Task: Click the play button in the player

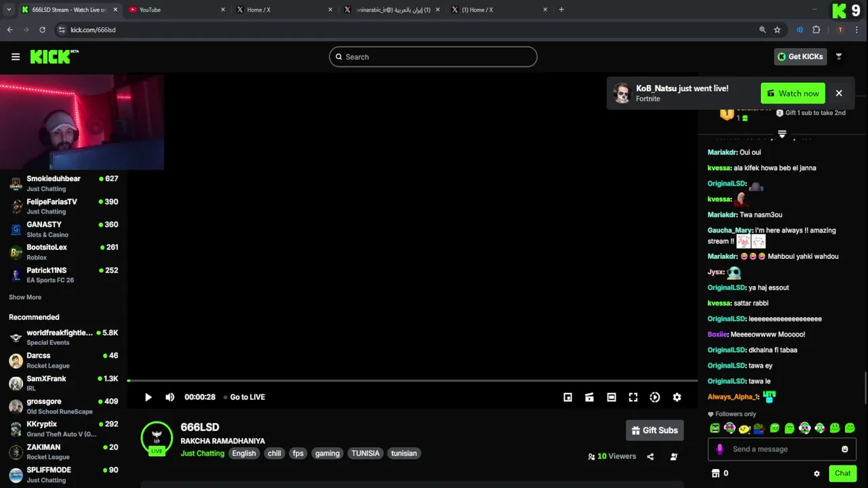Action: point(148,397)
